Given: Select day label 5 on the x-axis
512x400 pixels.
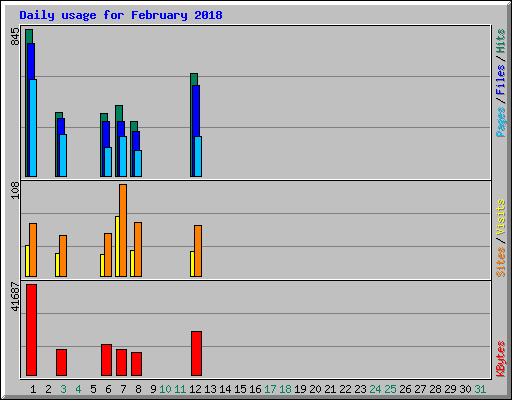Looking at the screenshot, I should pyautogui.click(x=93, y=389).
